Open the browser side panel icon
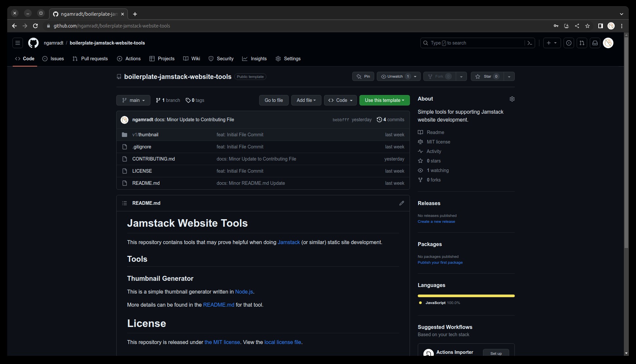636x364 pixels. click(600, 26)
